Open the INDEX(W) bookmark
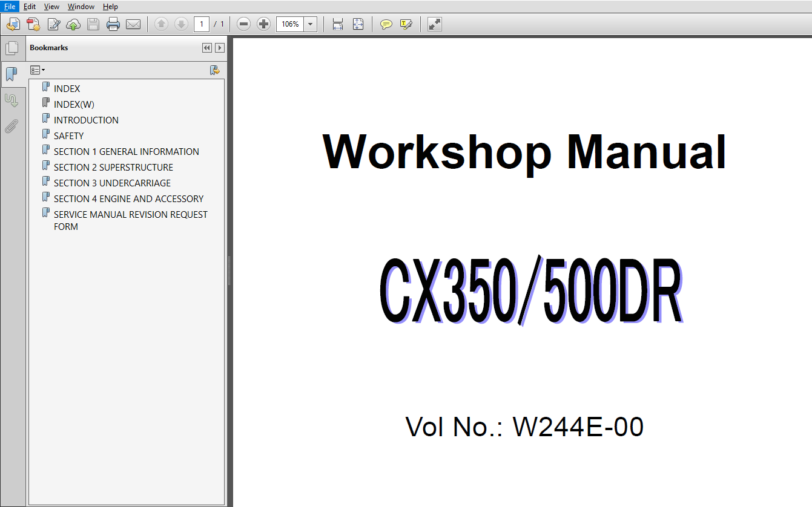 (x=74, y=104)
